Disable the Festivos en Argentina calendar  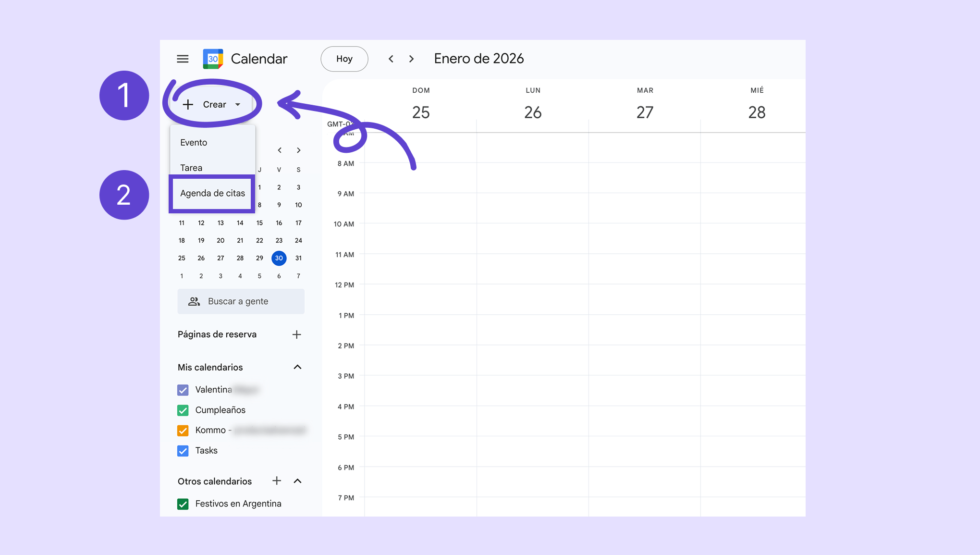point(183,504)
